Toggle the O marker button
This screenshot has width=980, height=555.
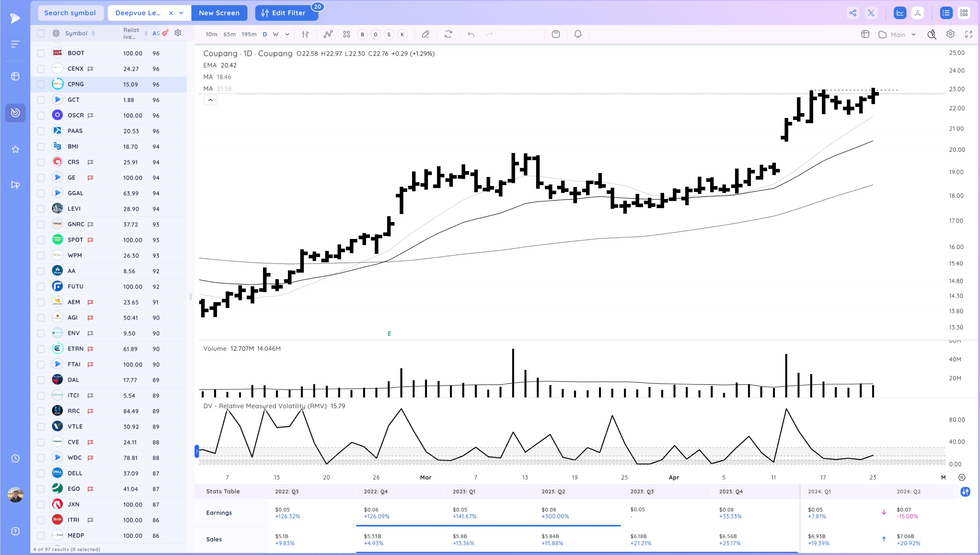tap(376, 34)
